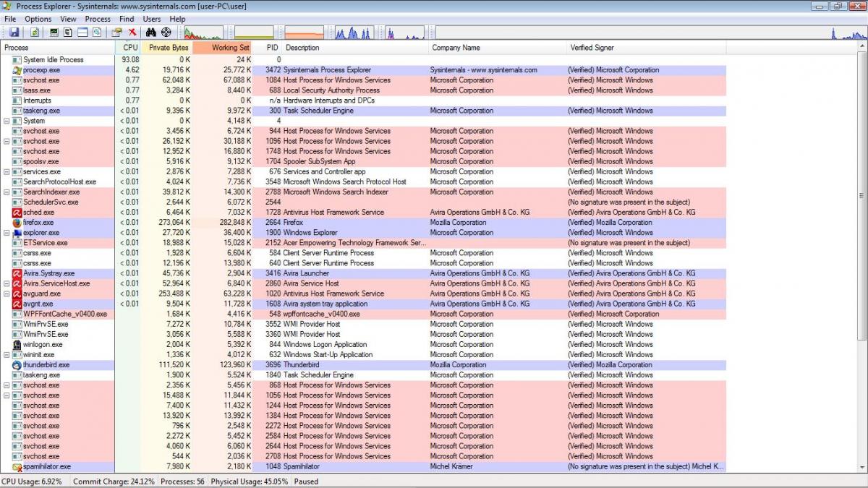This screenshot has width=868, height=488.
Task: Click the vertical scrollbar thumb
Action: pyautogui.click(x=862, y=196)
